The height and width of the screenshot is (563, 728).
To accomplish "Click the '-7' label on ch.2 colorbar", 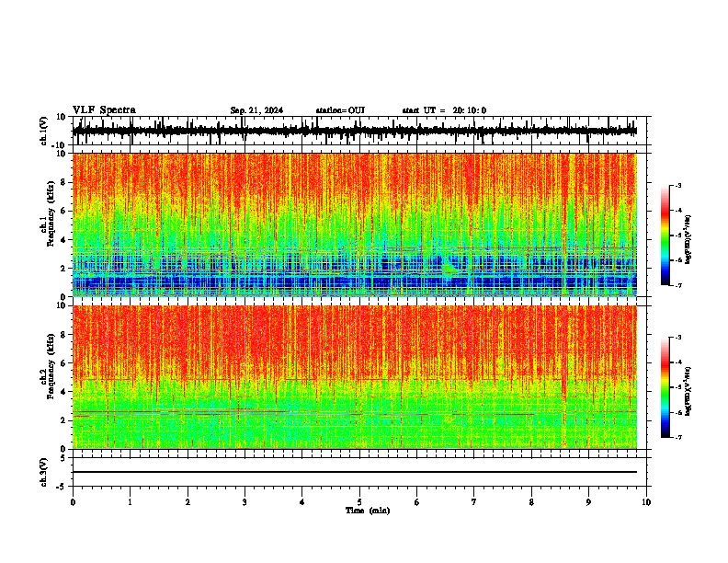I will point(677,438).
